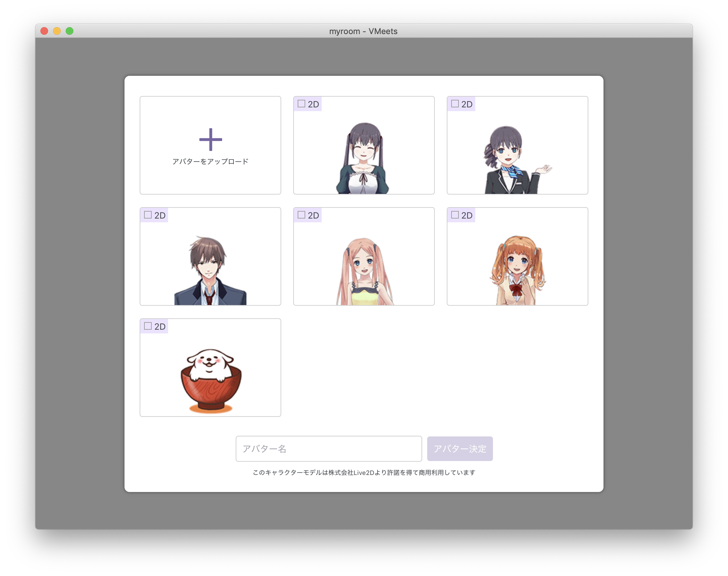Viewport: 728px width, 576px height.
Task: Click the アバター名 name input field
Action: (x=328, y=448)
